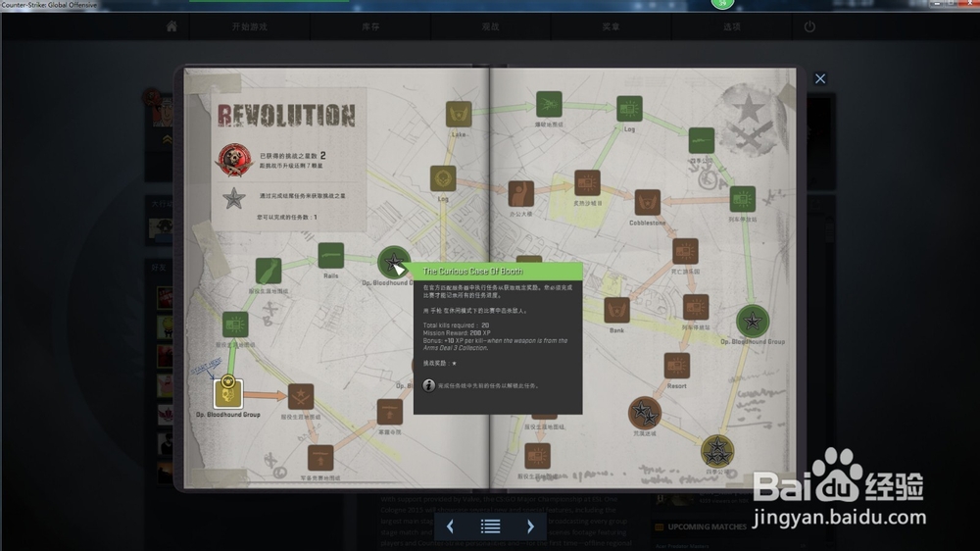Select the green 列车停放站 mission node
The width and height of the screenshot is (980, 551).
click(743, 199)
